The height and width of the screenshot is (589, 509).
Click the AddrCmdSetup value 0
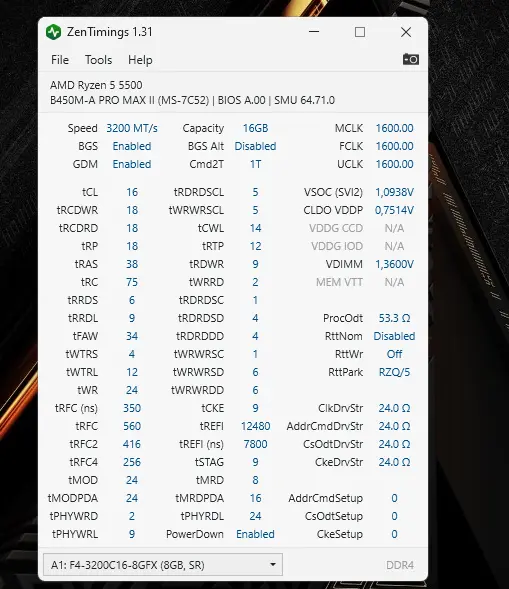(x=394, y=498)
